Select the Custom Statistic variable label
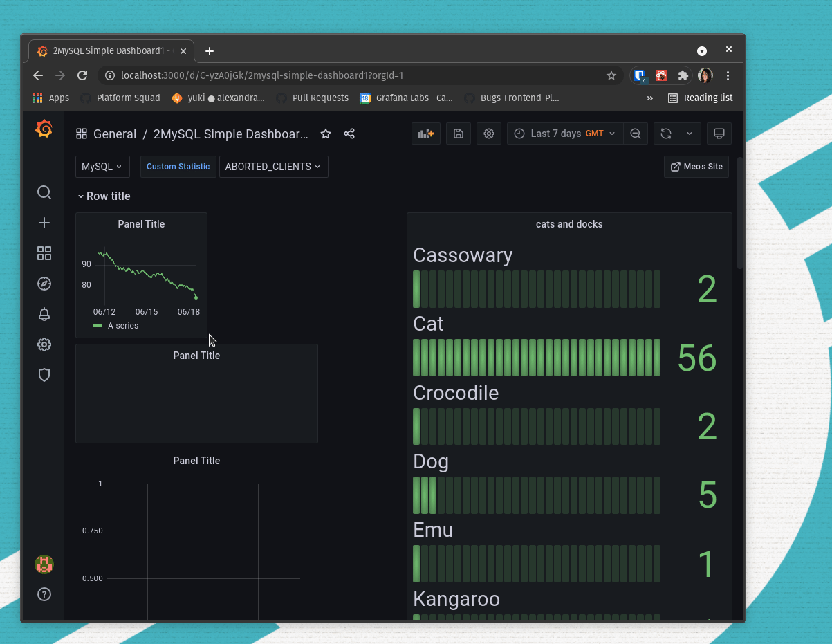This screenshot has width=832, height=644. [178, 167]
